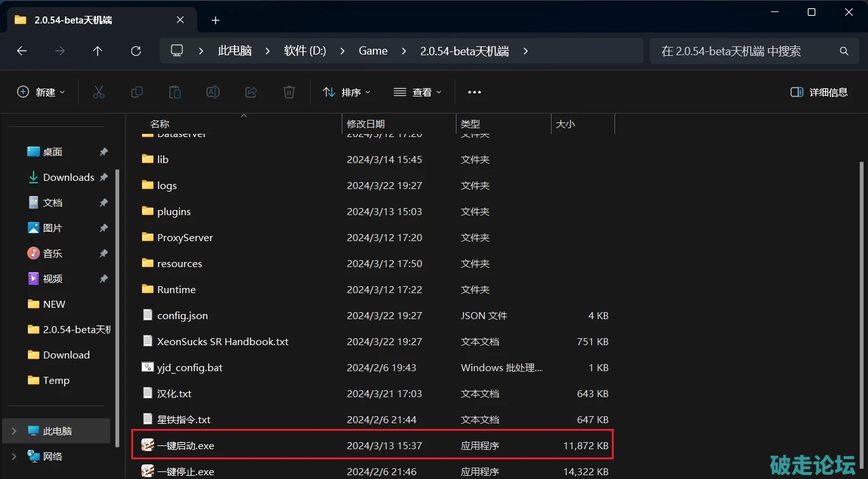868x479 pixels.
Task: Click the Copy icon in toolbar
Action: (137, 92)
